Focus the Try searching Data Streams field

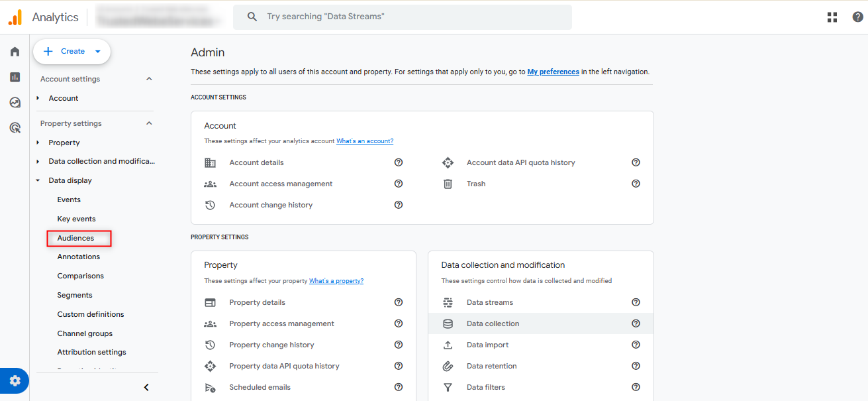pyautogui.click(x=403, y=17)
